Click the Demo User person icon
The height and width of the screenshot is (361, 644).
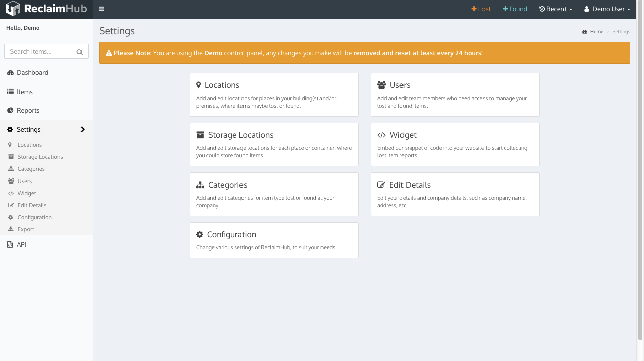coord(586,9)
